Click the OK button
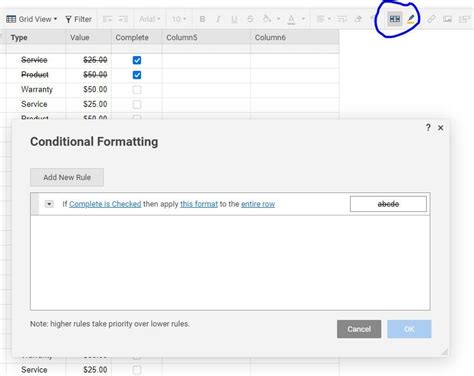 point(409,329)
